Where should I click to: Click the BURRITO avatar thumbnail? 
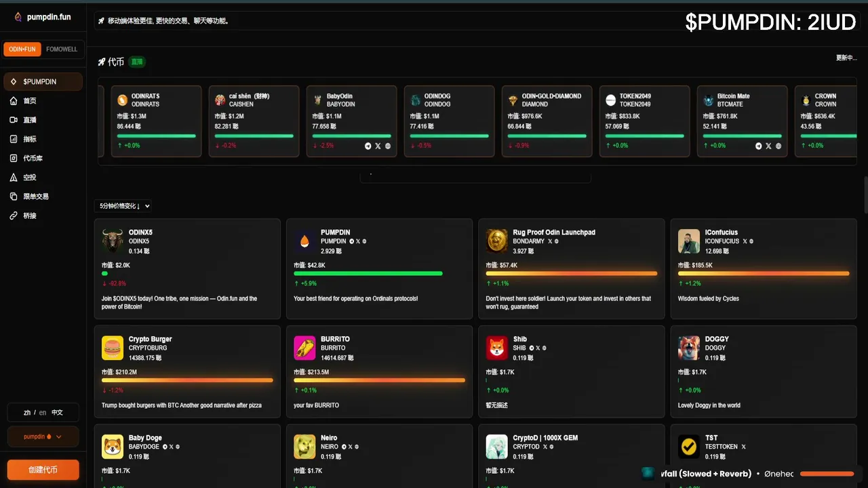tap(304, 348)
